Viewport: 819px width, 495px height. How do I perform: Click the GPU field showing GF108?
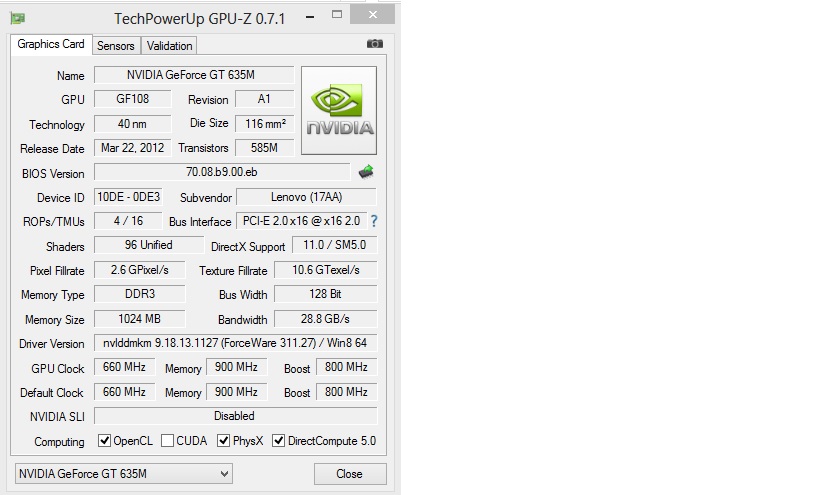click(133, 99)
